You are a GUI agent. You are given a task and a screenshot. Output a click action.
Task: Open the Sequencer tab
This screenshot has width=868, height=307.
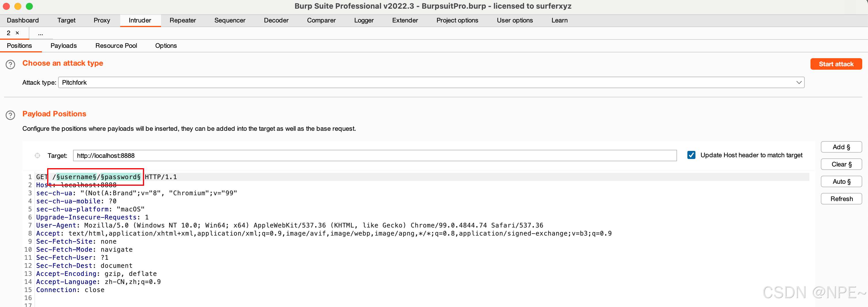pos(230,20)
